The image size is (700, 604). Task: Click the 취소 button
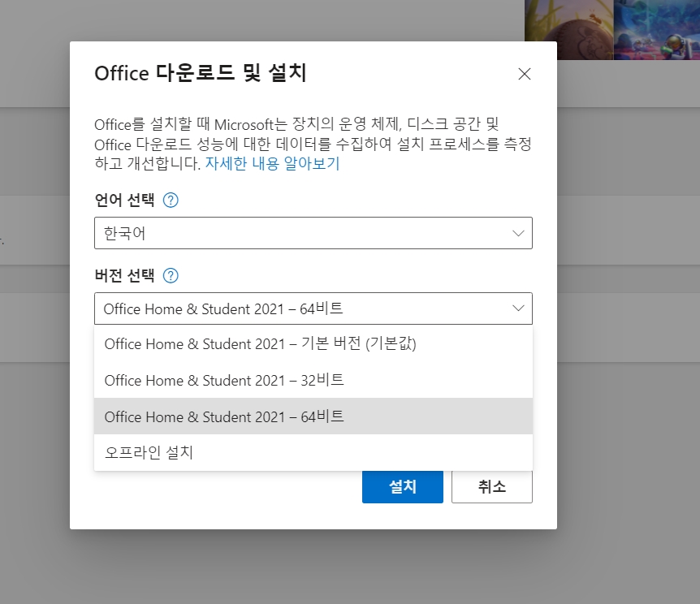click(x=492, y=486)
